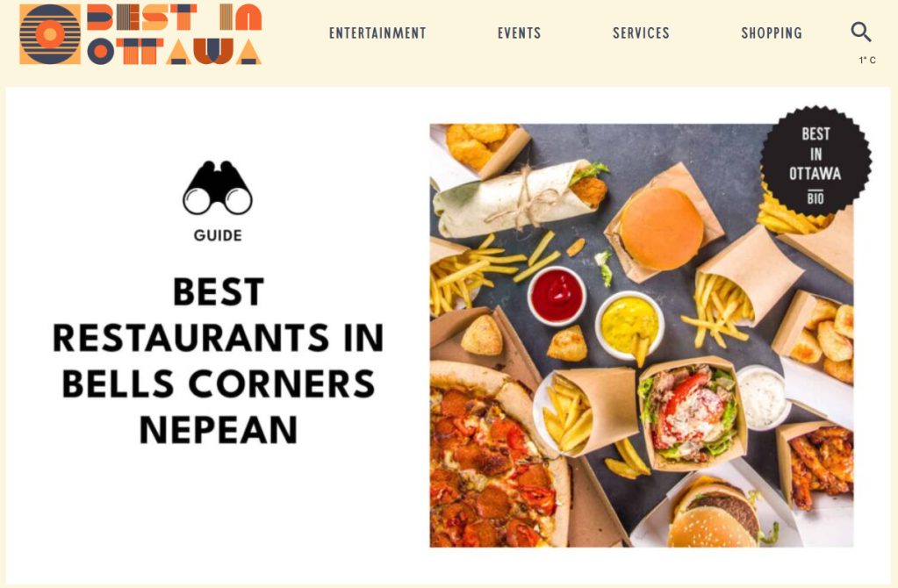The image size is (898, 588).
Task: Click the binoculars guide icon
Action: (x=218, y=187)
